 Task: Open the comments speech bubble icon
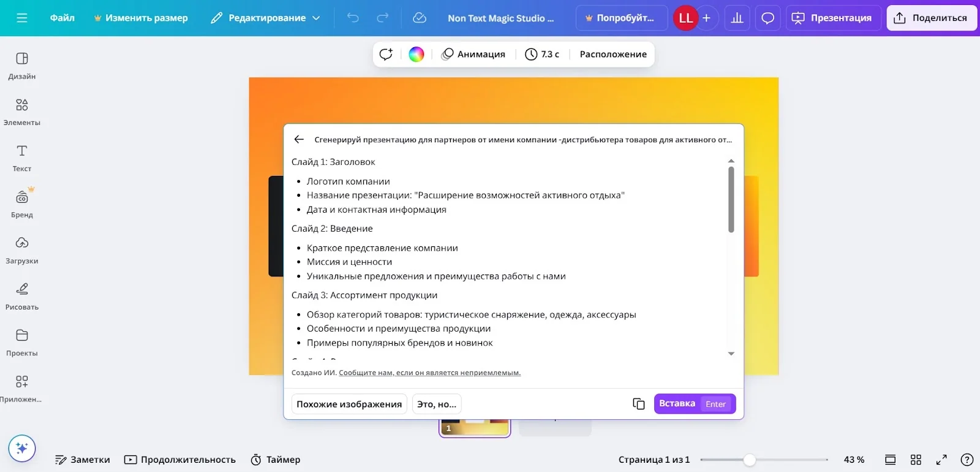767,18
